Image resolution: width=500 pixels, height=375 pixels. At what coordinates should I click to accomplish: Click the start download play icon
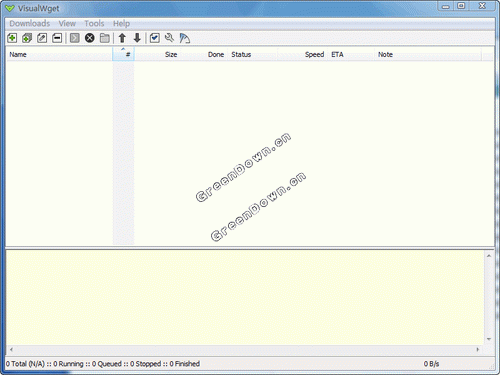pos(75,38)
